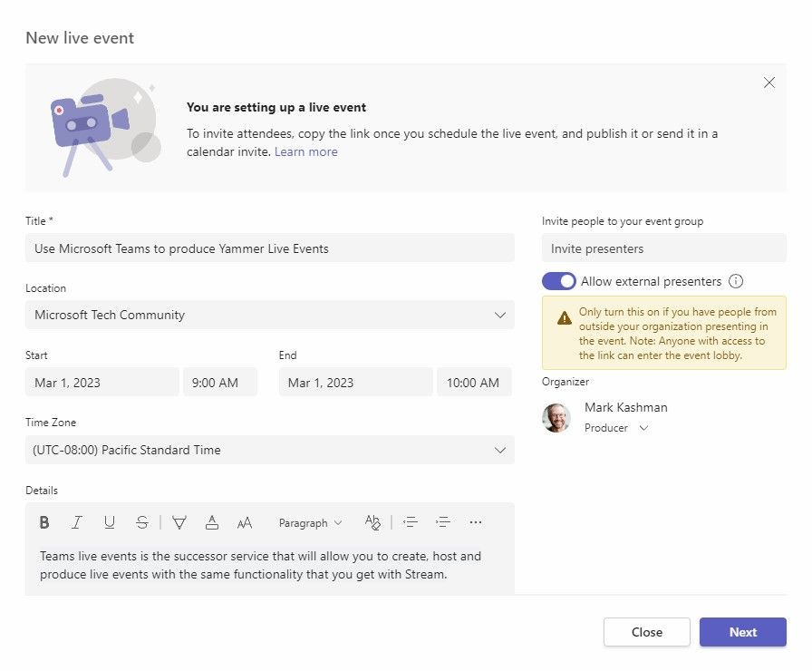Toggle bold formatting in Details toolbar
The height and width of the screenshot is (671, 812).
(44, 522)
